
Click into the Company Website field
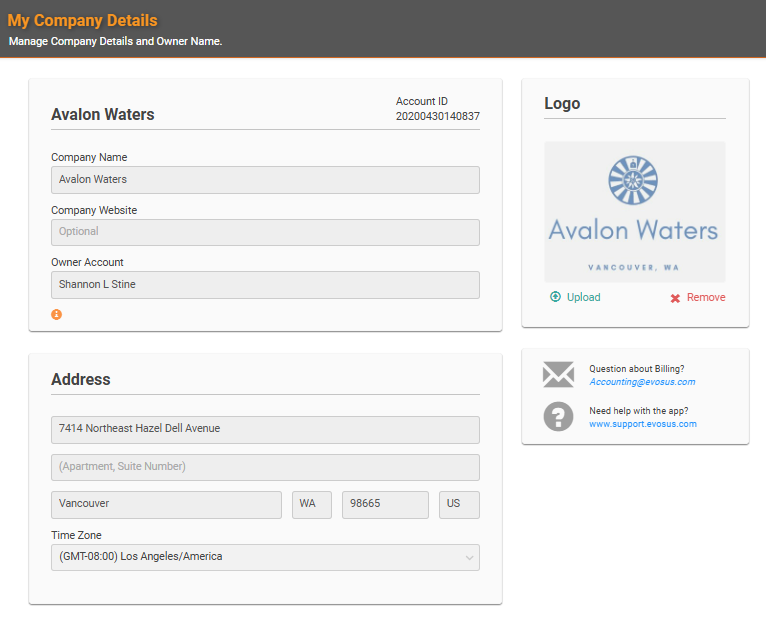(265, 232)
